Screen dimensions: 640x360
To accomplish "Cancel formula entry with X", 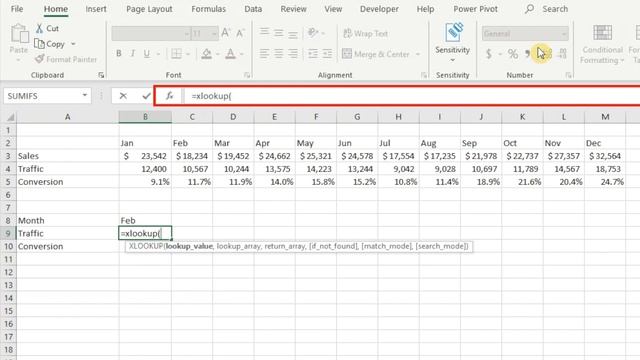I will coord(123,96).
